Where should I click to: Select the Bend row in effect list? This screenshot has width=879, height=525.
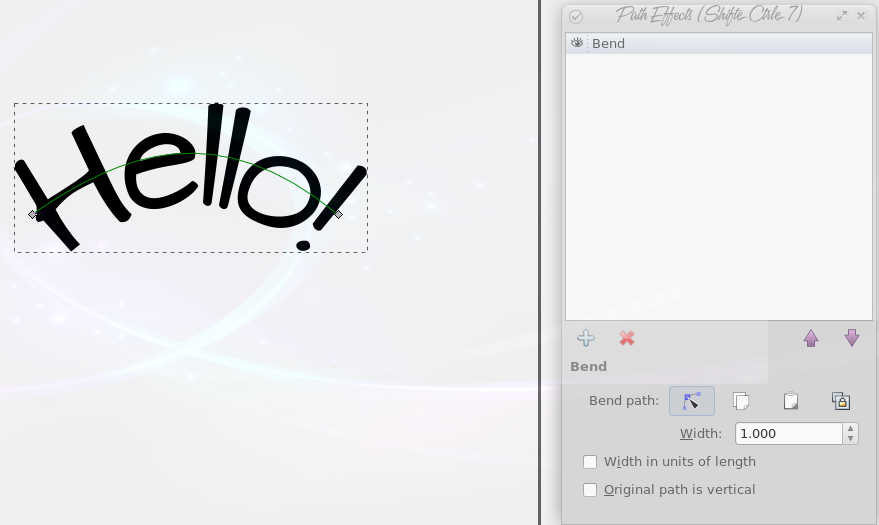pos(719,44)
